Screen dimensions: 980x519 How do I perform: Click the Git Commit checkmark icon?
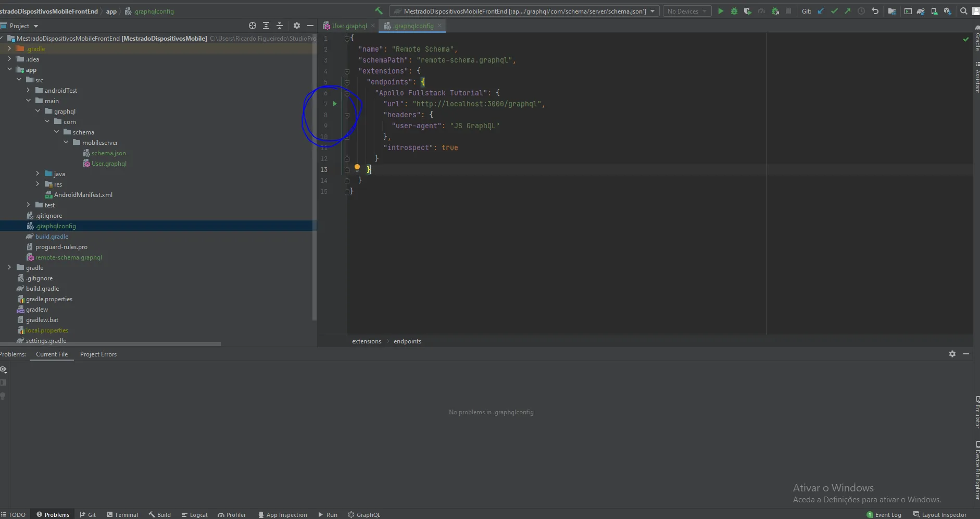click(x=835, y=11)
